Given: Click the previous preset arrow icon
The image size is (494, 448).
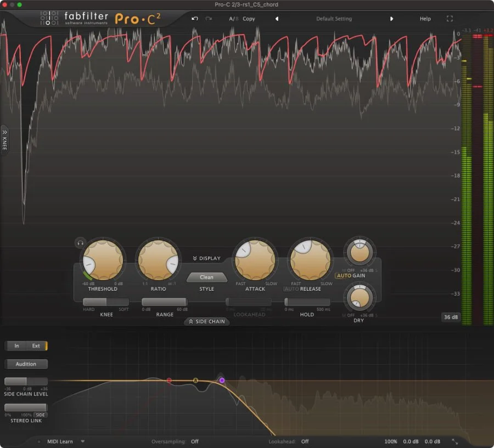Looking at the screenshot, I should [277, 18].
